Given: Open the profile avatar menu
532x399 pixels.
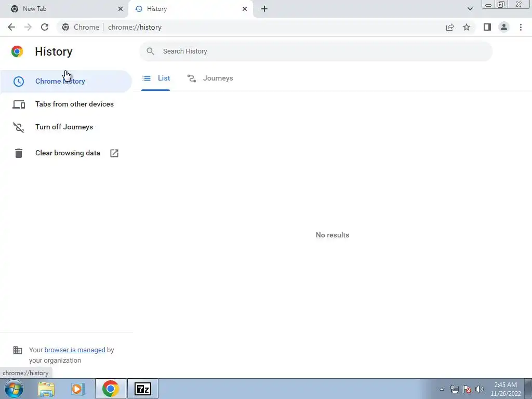Looking at the screenshot, I should (504, 27).
